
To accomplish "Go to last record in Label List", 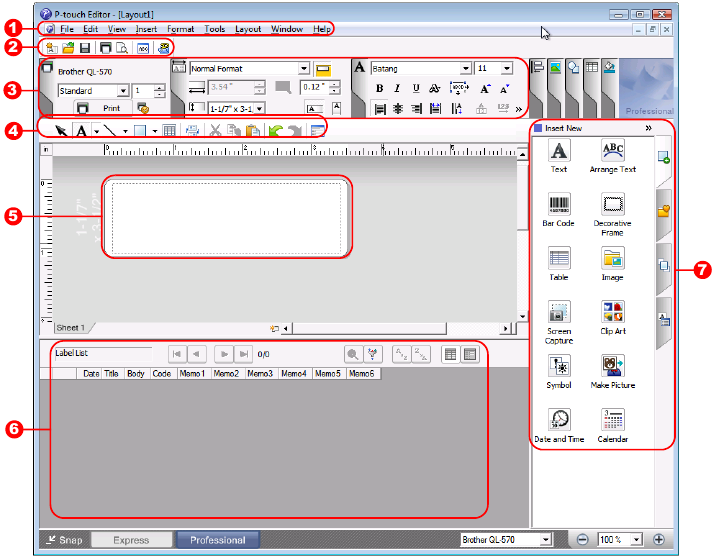I will tap(244, 354).
